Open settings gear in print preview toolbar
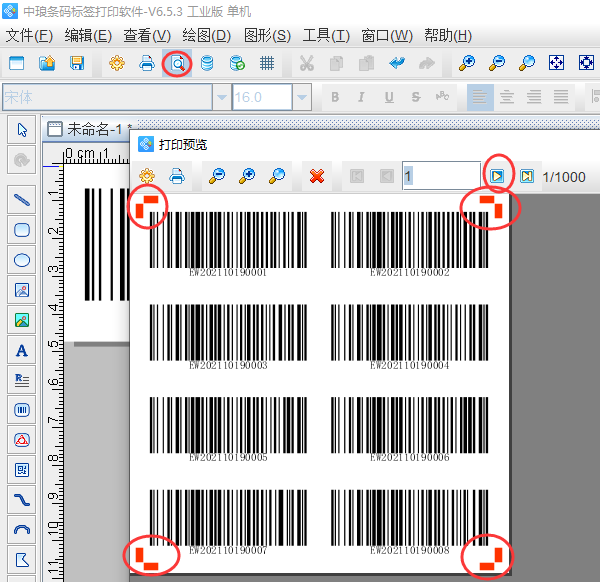600x582 pixels. (x=147, y=176)
